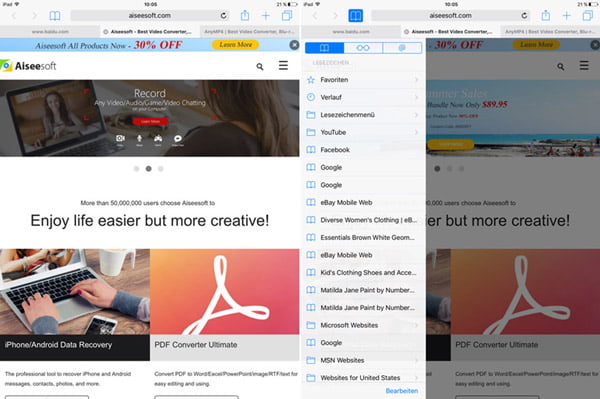Select dark carousel dot on right page

[437, 169]
